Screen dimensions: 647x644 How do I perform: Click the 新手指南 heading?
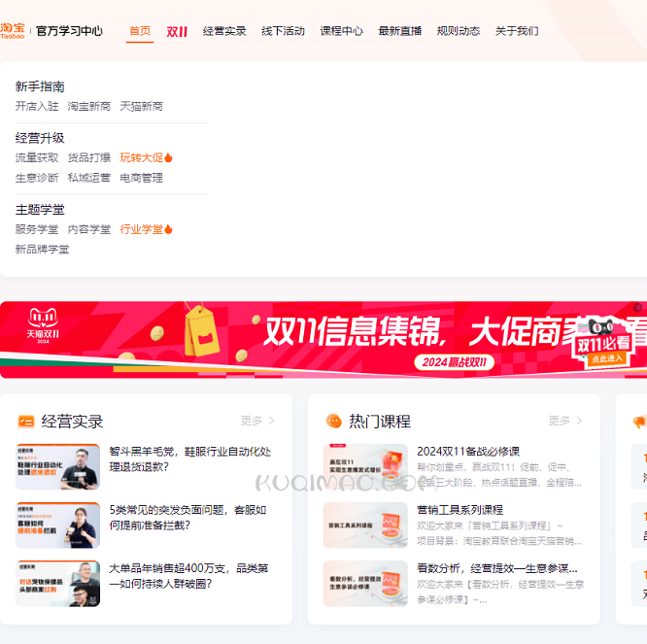point(40,86)
